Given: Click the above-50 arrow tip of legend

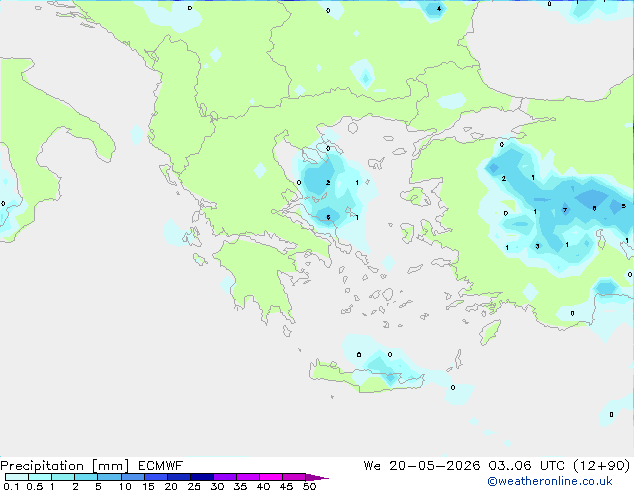Looking at the screenshot, I should (x=317, y=477).
